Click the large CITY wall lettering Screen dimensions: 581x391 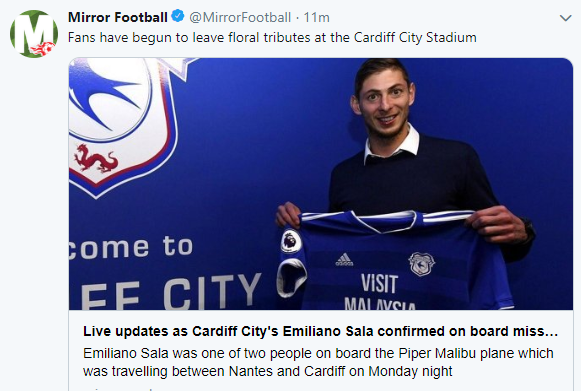point(212,292)
